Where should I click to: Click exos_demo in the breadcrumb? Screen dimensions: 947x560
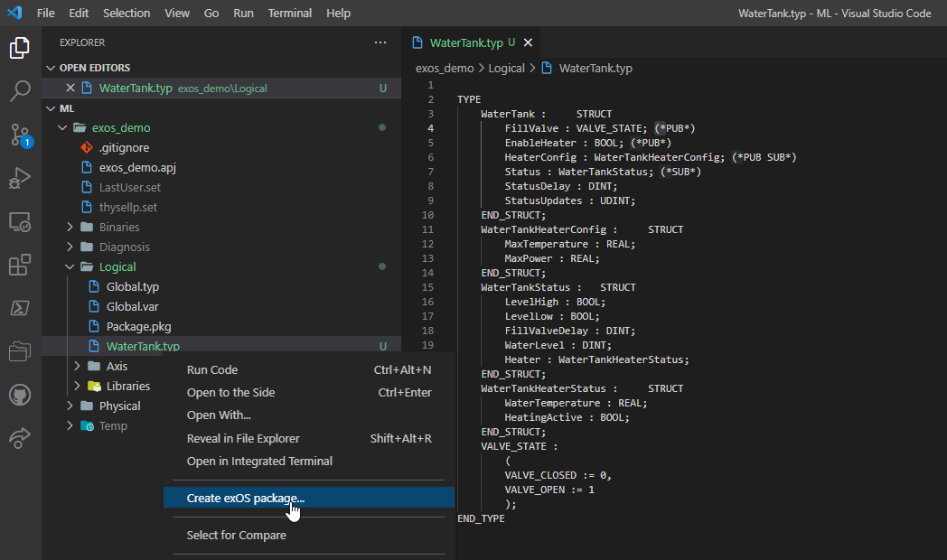point(445,68)
